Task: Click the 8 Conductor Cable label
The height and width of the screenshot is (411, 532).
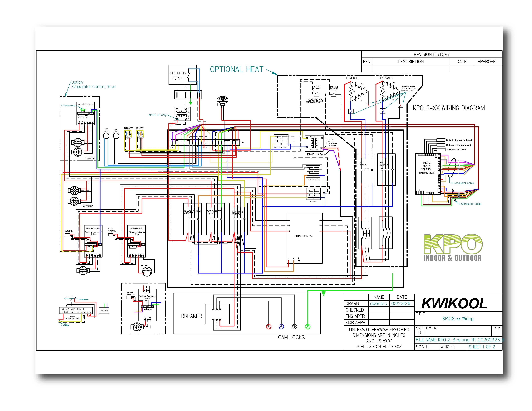Action: (470, 204)
